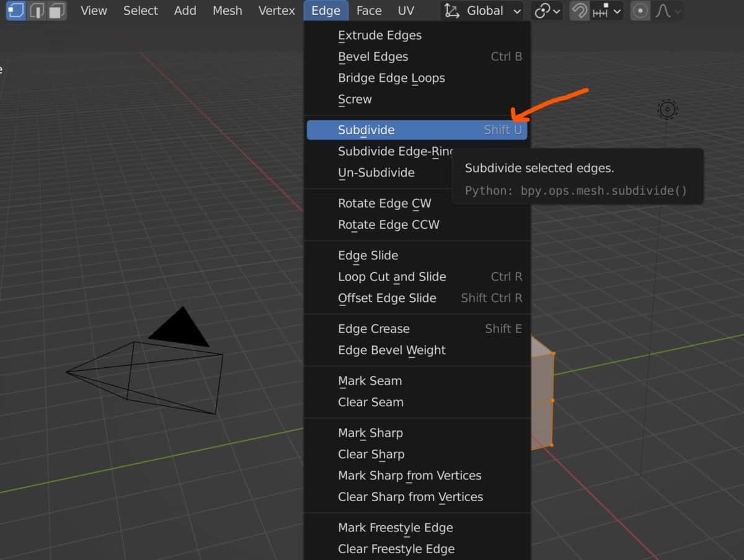Screen dimensions: 744x560
Task: Switch to vertex select mode
Action: [15, 11]
